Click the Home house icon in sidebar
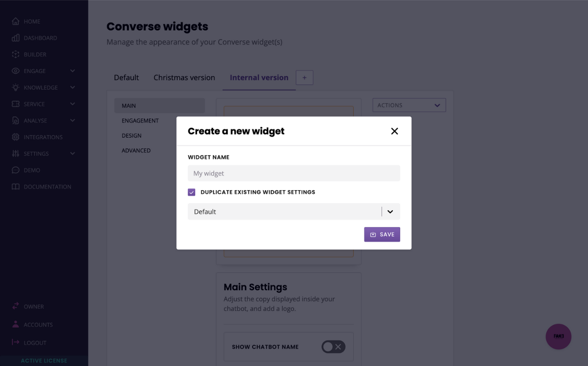 (x=16, y=22)
